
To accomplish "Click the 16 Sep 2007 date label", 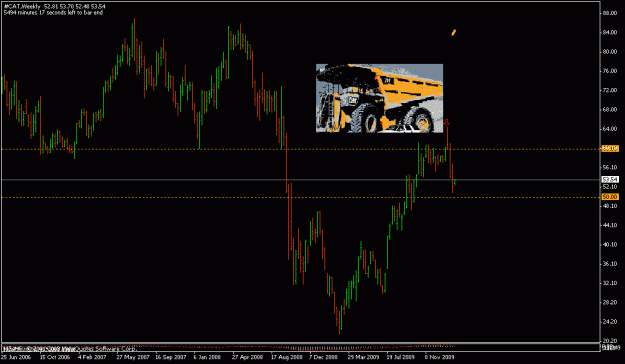I will (171, 357).
